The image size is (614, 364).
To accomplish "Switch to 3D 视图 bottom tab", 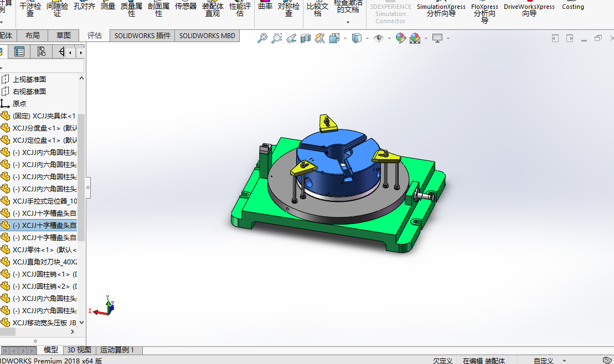I will tap(79, 350).
